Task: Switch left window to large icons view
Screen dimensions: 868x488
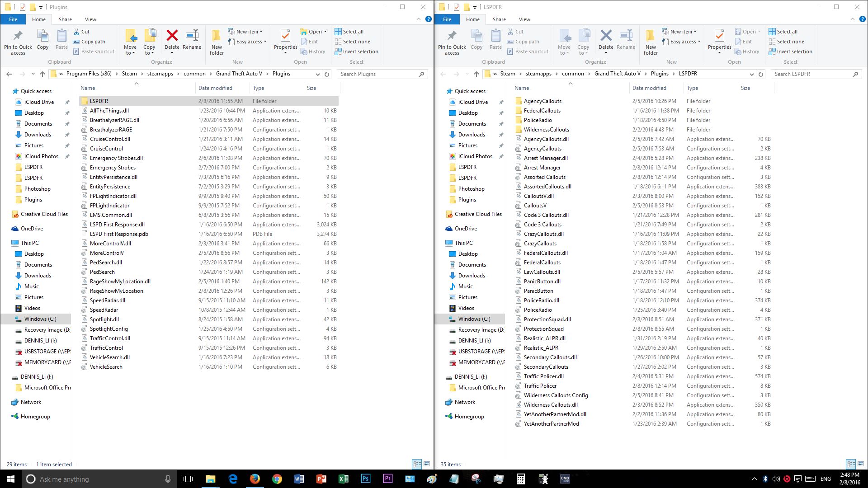Action: coord(426,464)
